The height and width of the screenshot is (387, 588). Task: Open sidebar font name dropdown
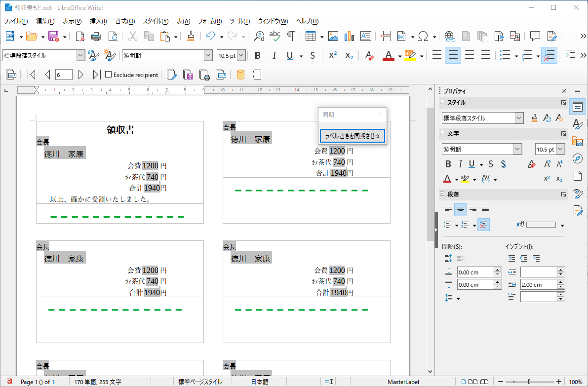click(517, 149)
